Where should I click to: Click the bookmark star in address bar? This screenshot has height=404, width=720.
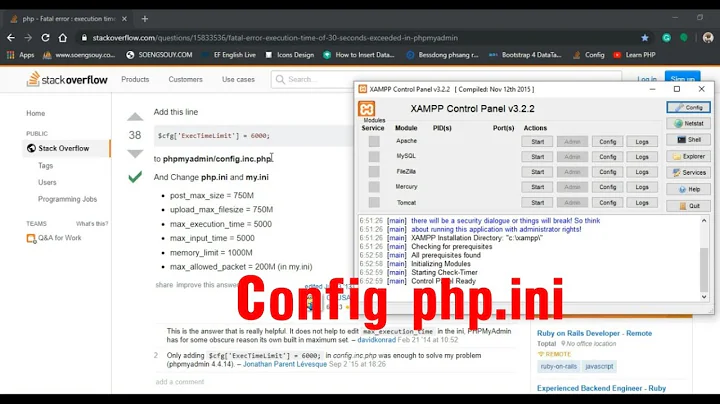645,38
